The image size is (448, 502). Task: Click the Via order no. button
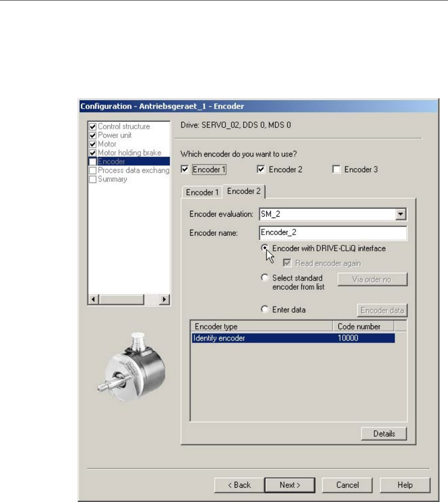373,279
